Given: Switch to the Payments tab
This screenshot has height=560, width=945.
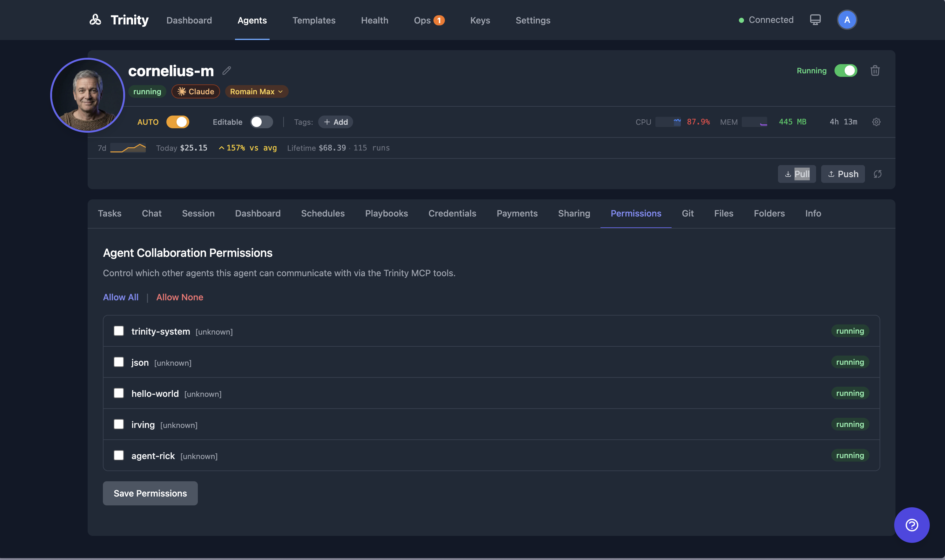Looking at the screenshot, I should [x=517, y=213].
